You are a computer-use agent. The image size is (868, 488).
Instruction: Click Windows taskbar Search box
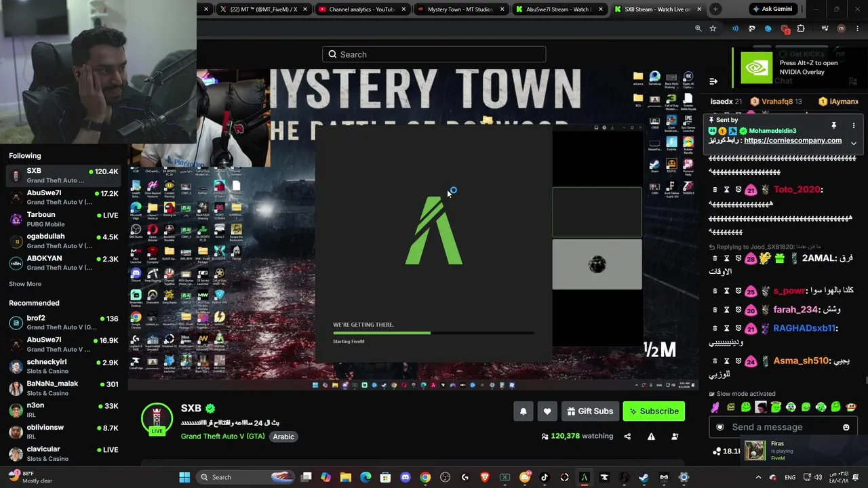click(x=247, y=477)
